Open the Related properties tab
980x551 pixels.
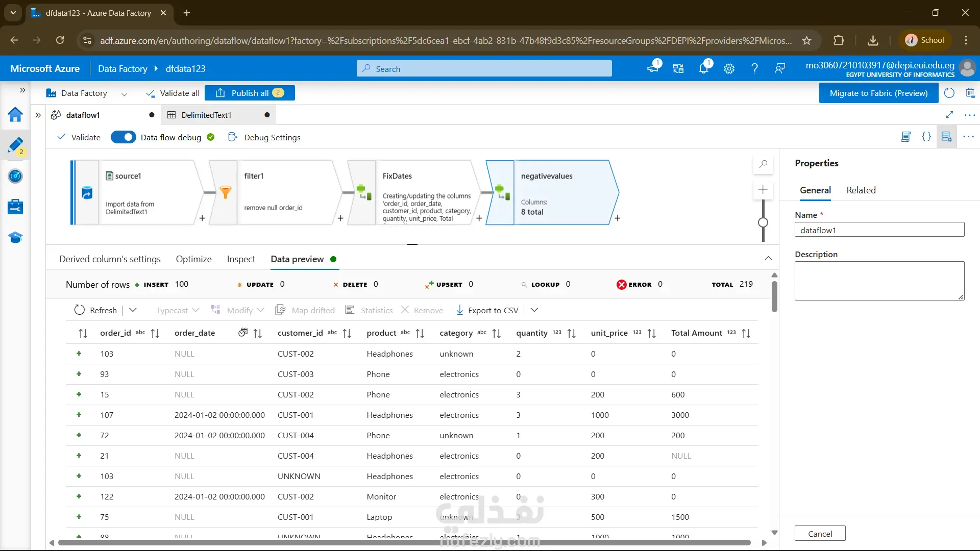(x=861, y=190)
